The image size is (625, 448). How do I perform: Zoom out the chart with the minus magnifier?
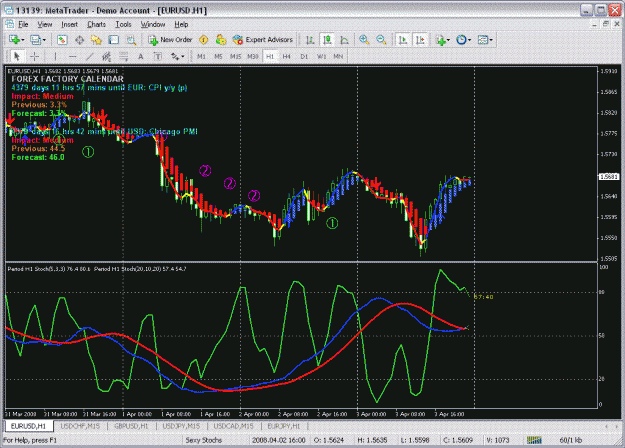[381, 39]
